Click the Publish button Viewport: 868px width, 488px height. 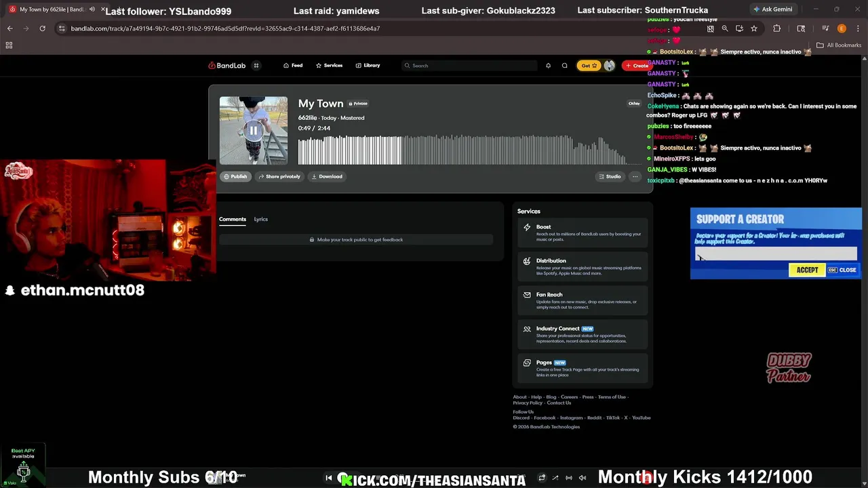coord(235,176)
